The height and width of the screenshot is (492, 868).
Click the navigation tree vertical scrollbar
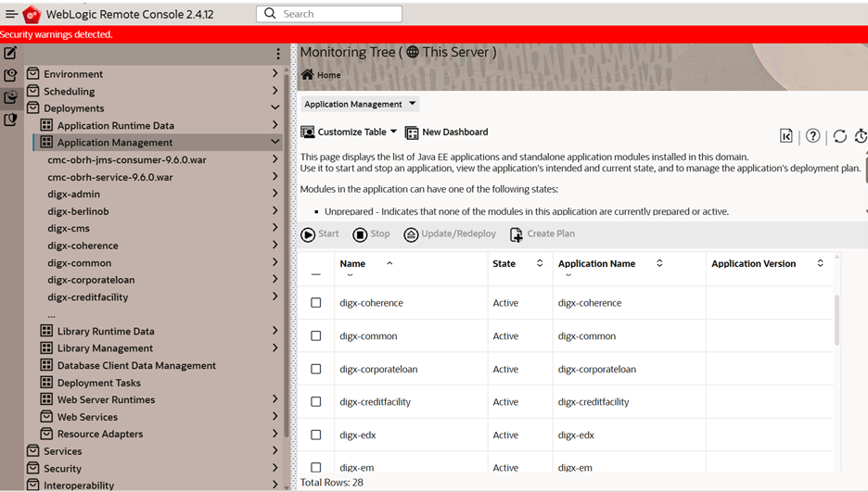[x=287, y=254]
